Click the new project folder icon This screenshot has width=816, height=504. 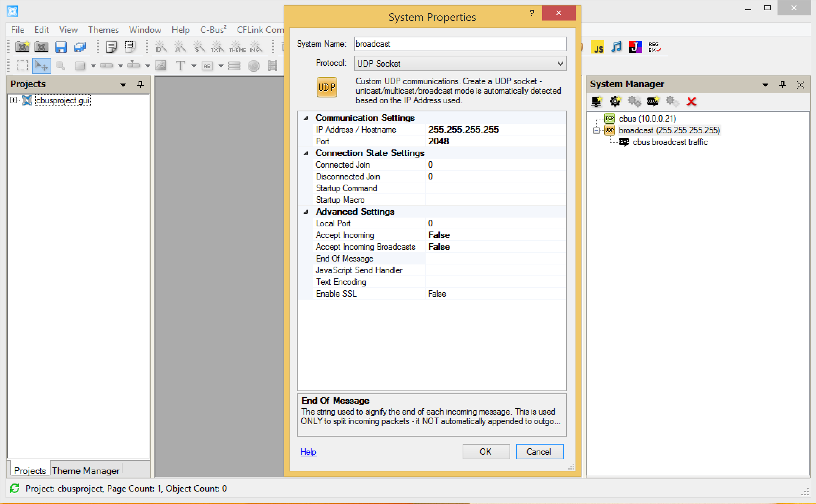pos(22,47)
